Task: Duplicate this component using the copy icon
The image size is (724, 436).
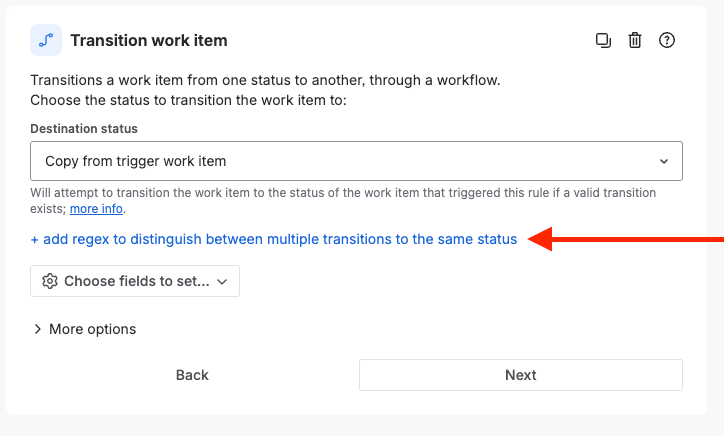Action: tap(603, 41)
